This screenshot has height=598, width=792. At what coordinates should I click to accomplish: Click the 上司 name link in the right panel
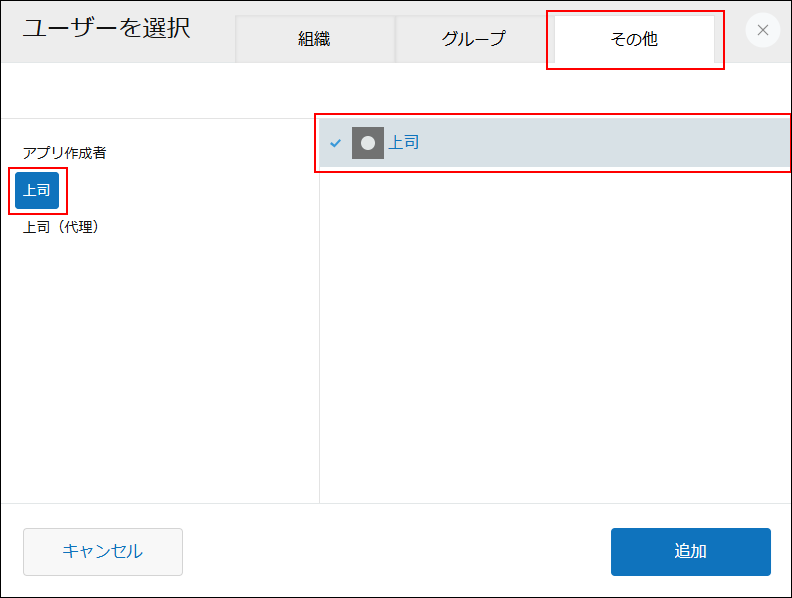[x=404, y=143]
